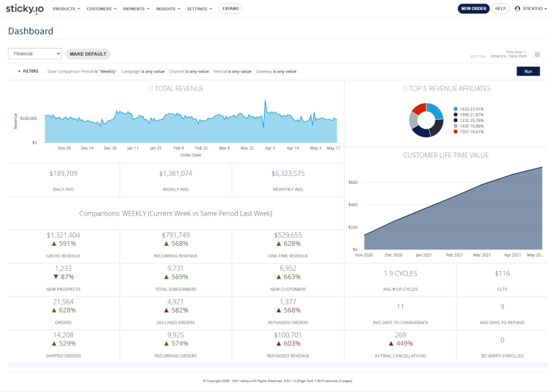The image size is (557, 392).
Task: Click the Top 5 Revenue Affiliates info icon
Action: point(404,88)
